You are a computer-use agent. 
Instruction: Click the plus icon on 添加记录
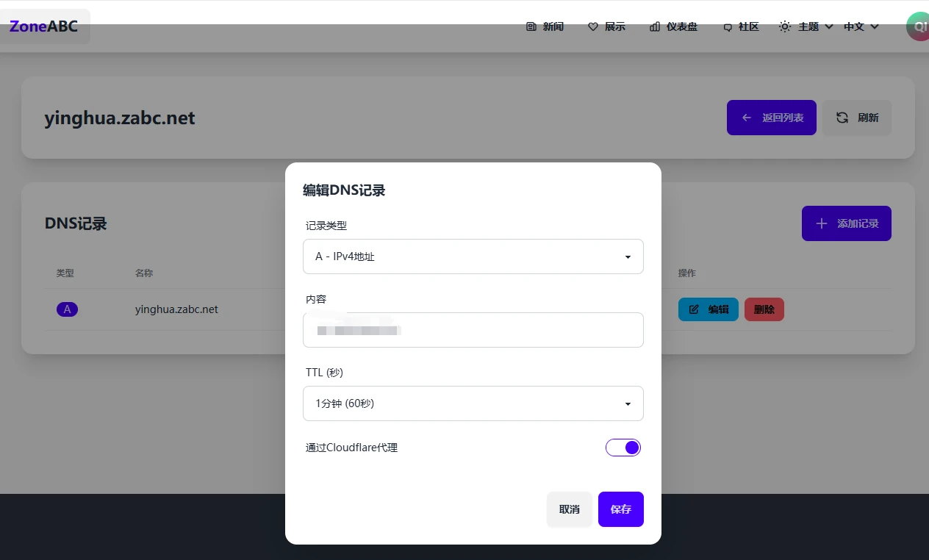pos(822,223)
